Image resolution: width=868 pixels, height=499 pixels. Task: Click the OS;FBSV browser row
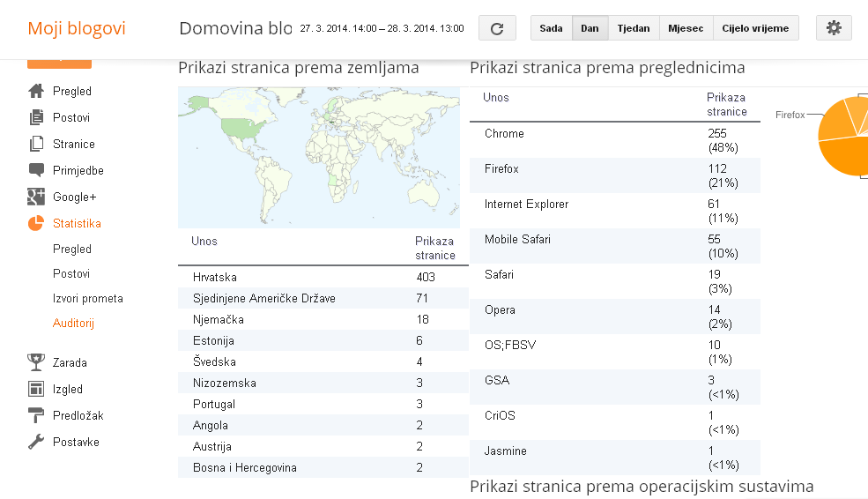click(615, 352)
